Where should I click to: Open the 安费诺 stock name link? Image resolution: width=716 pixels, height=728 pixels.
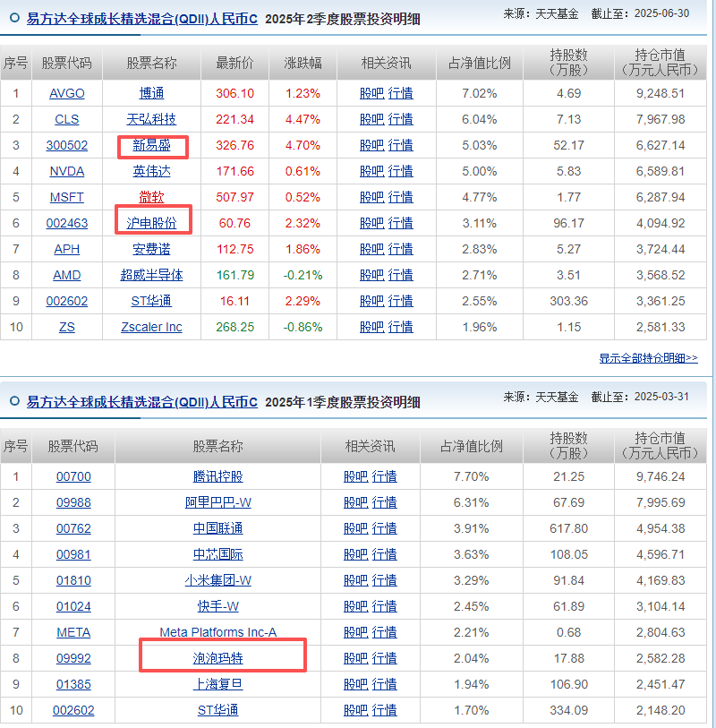(x=151, y=249)
